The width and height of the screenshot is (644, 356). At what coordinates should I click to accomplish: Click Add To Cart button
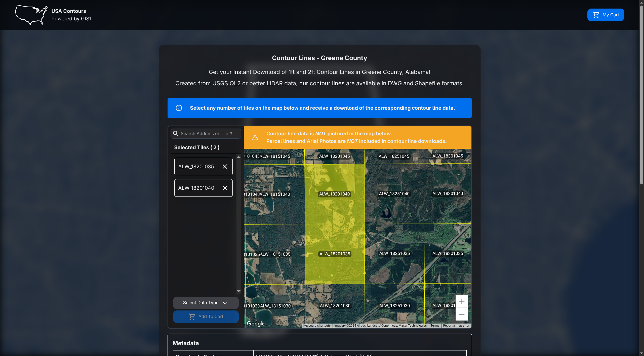[206, 317]
